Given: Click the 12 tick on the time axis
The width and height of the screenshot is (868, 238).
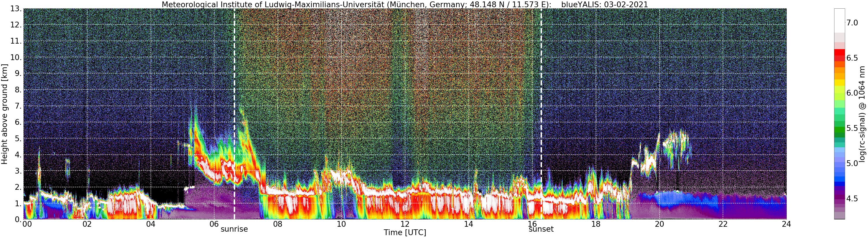Looking at the screenshot, I should 405,224.
